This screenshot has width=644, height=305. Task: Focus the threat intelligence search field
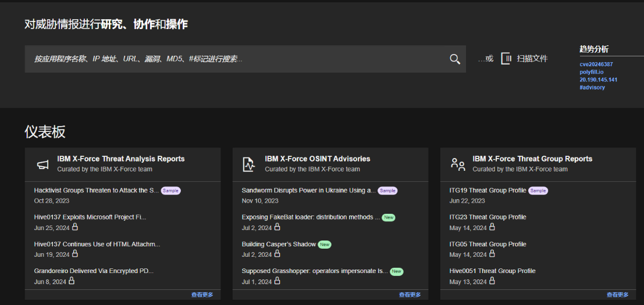(245, 59)
